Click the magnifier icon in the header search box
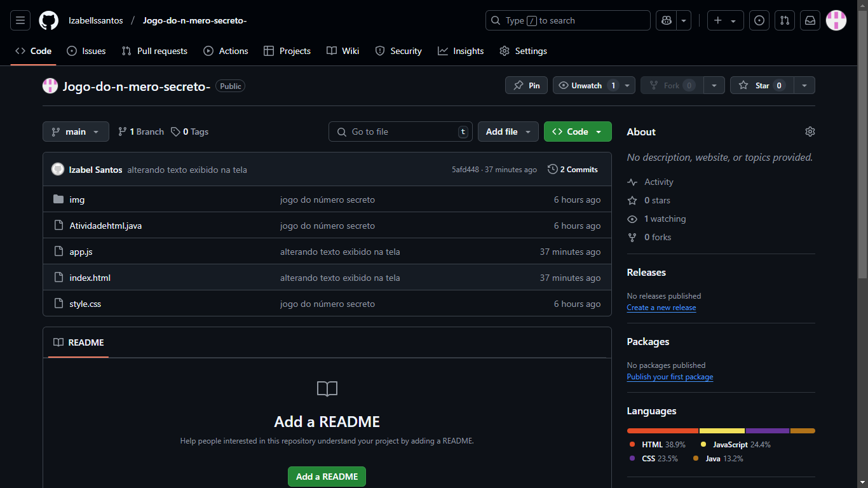This screenshot has width=868, height=488. tap(496, 20)
